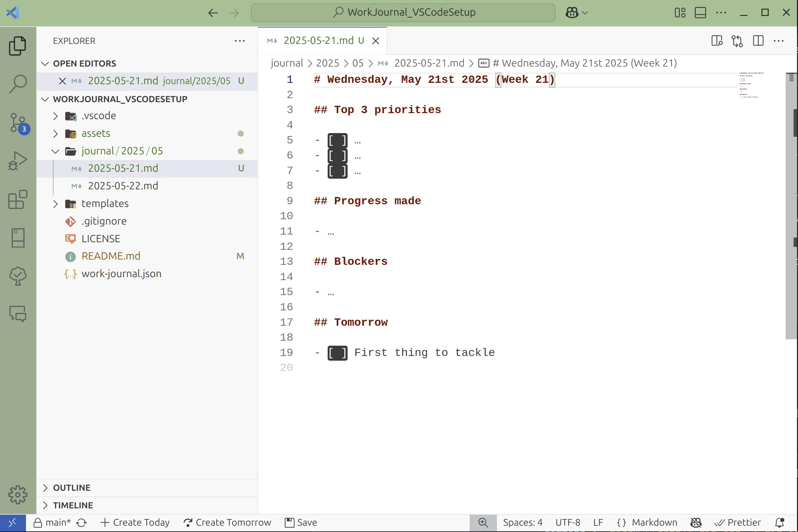
Task: Open Explorer Views and More Actions ellipsis
Action: (240, 41)
